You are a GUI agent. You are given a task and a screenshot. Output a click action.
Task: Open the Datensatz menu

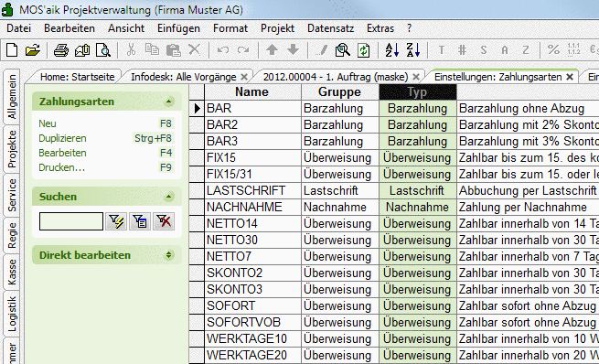(330, 28)
